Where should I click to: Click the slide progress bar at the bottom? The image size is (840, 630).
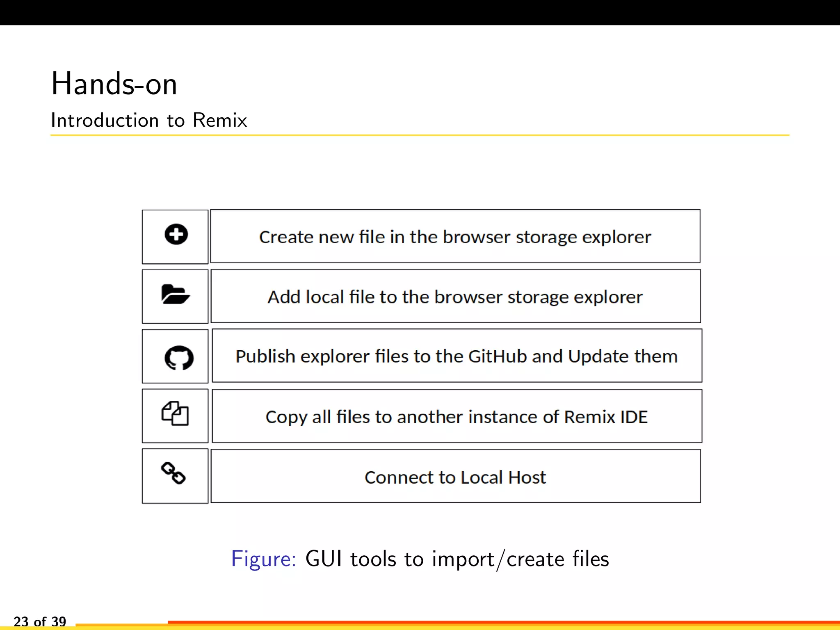458,625
